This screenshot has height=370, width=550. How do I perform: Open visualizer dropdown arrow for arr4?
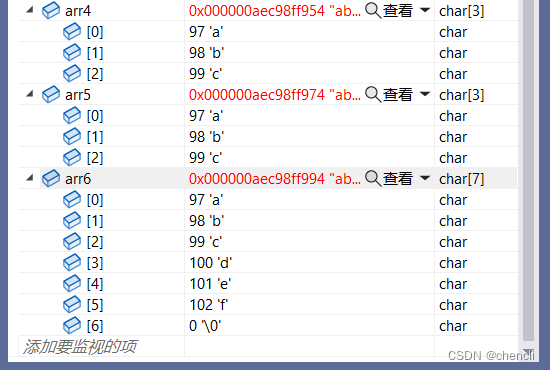(425, 10)
